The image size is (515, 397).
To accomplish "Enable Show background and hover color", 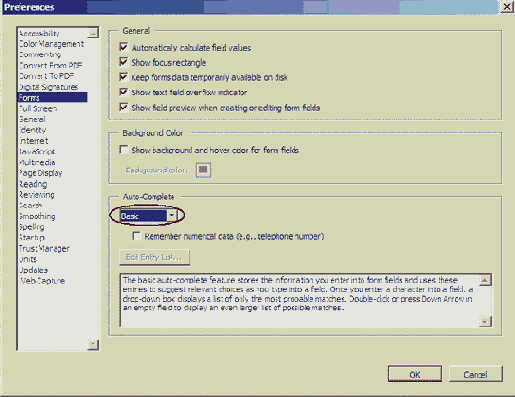I will coord(124,150).
